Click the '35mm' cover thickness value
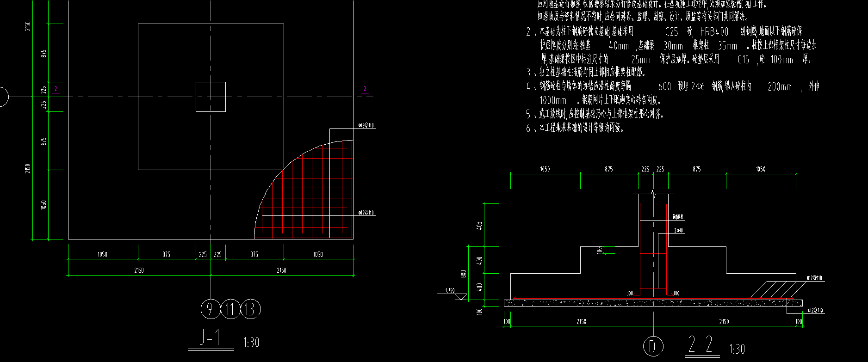868x362 pixels. 727,46
